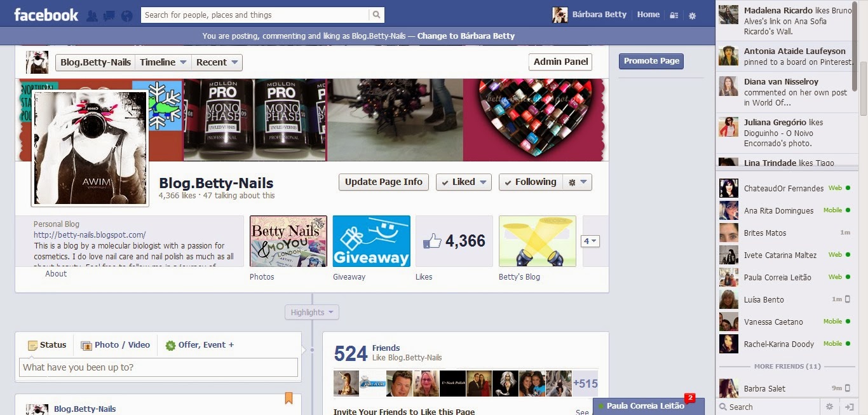Open chat options gear icon
This screenshot has height=415, width=868.
click(x=829, y=407)
